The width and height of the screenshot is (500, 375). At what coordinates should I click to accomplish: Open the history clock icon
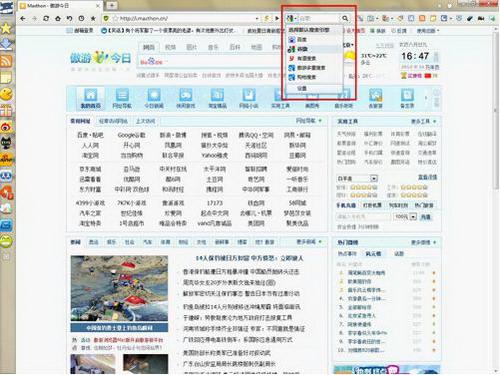[81, 18]
